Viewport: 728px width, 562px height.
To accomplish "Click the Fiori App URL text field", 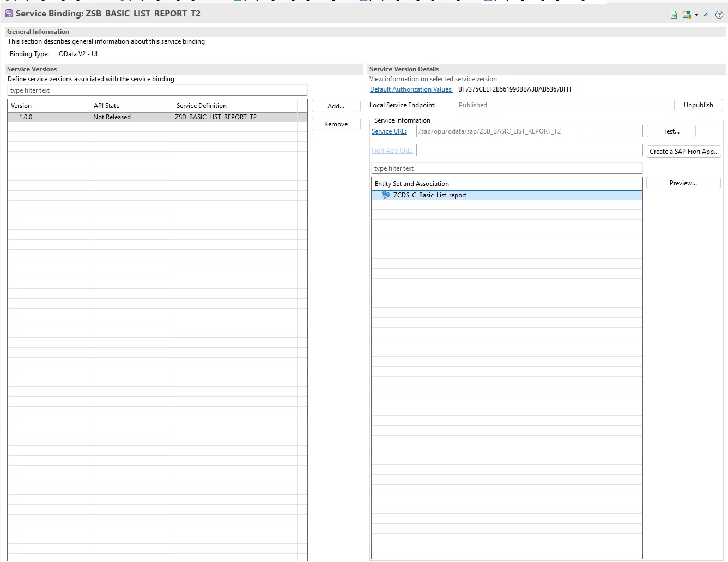I will [x=529, y=150].
